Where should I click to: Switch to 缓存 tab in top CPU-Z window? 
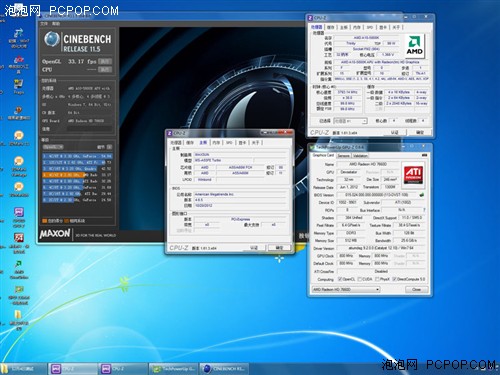point(330,27)
